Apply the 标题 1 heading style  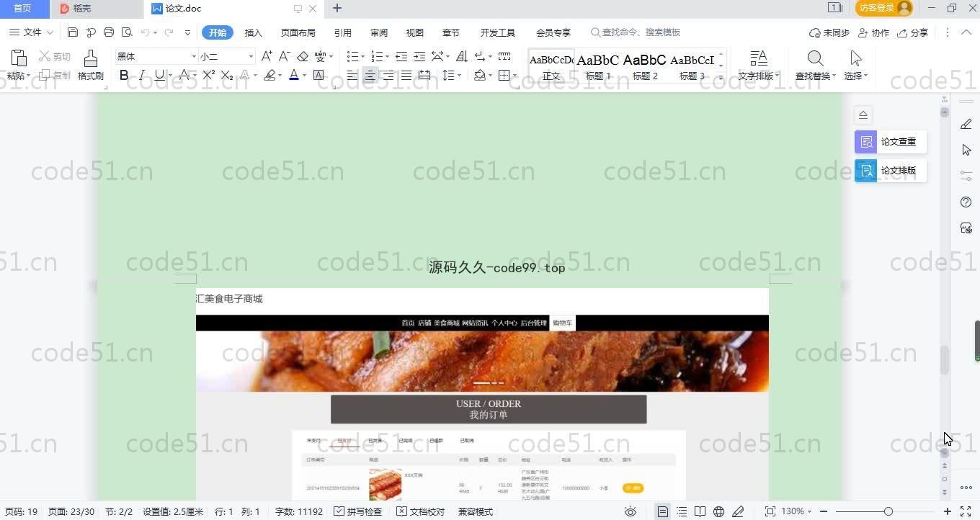click(x=598, y=66)
